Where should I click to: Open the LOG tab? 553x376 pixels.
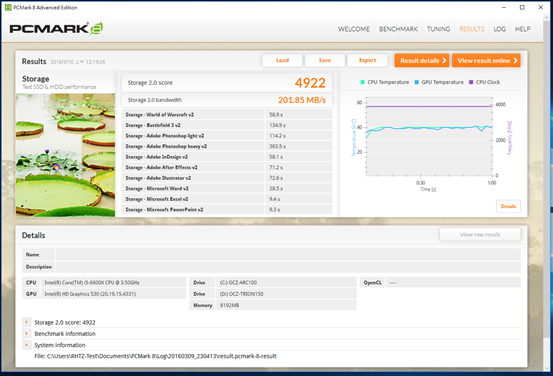click(x=499, y=29)
